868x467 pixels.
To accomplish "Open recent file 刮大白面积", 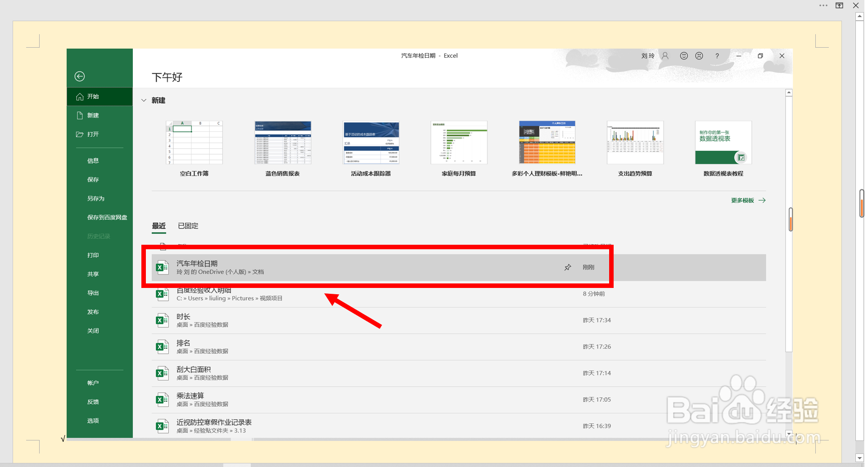I will (x=459, y=373).
